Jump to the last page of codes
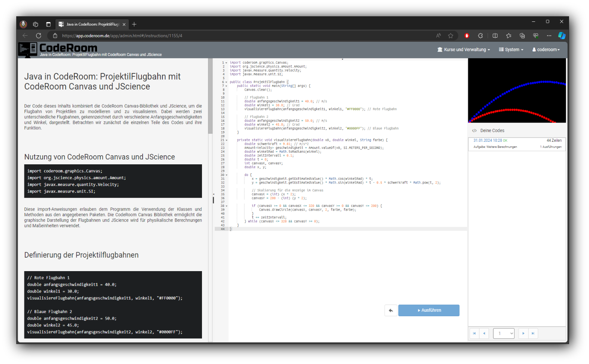 click(533, 334)
